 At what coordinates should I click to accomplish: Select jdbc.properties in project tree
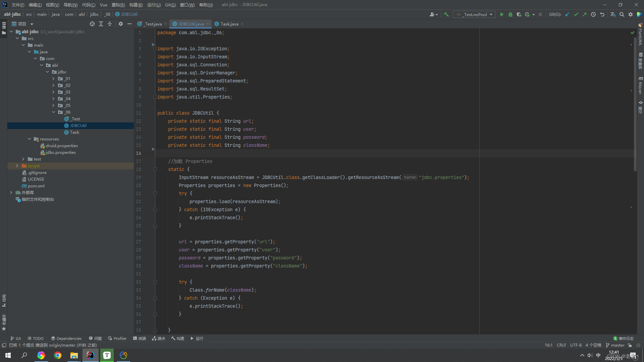(61, 153)
